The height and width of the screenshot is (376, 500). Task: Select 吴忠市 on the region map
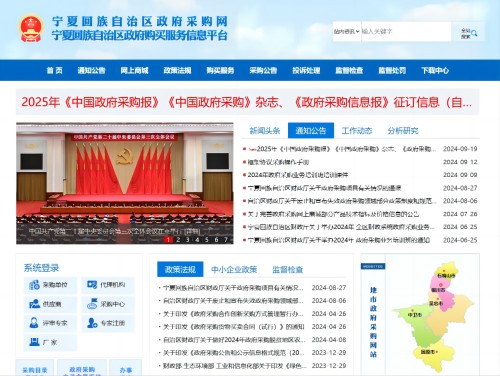tap(436, 303)
